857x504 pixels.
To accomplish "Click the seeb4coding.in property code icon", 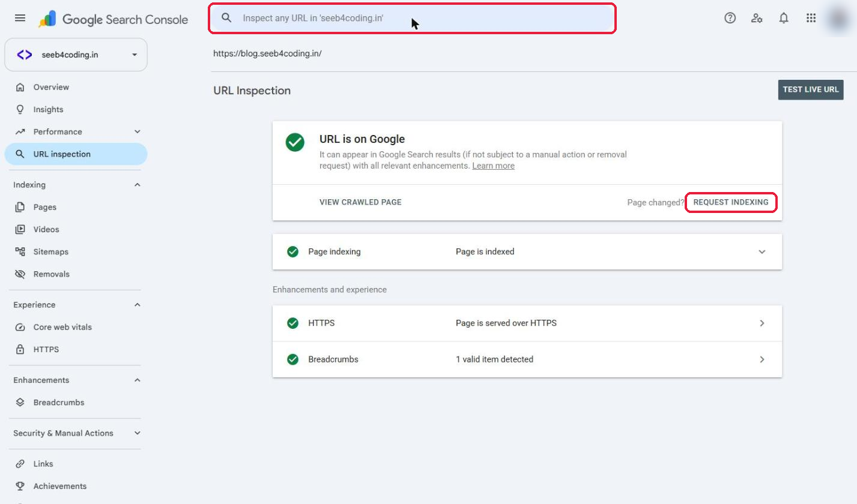I will pyautogui.click(x=25, y=55).
